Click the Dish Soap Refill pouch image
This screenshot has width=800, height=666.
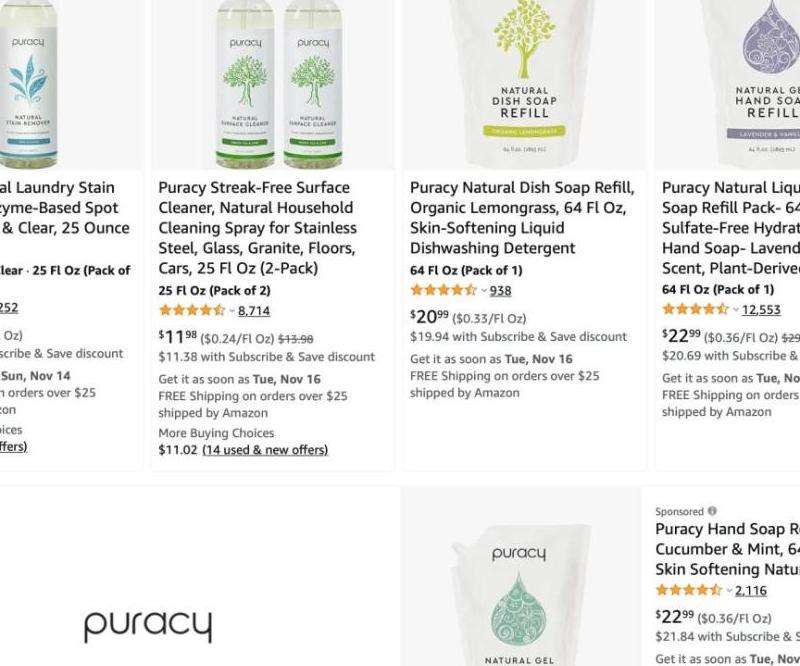pos(524,84)
